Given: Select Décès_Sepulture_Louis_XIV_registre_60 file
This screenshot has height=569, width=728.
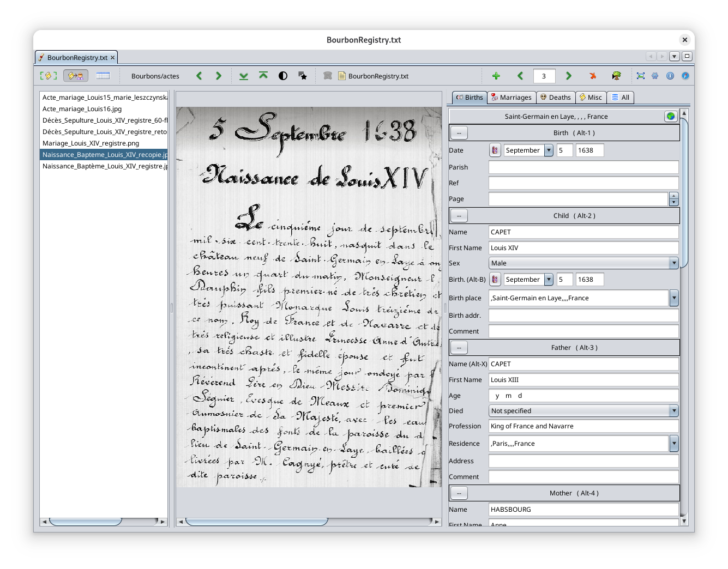Looking at the screenshot, I should point(104,120).
